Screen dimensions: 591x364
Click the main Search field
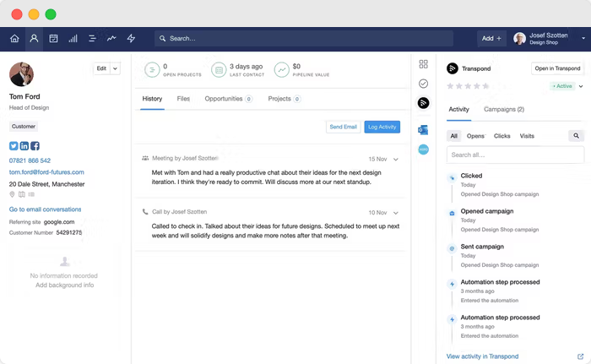coord(304,39)
